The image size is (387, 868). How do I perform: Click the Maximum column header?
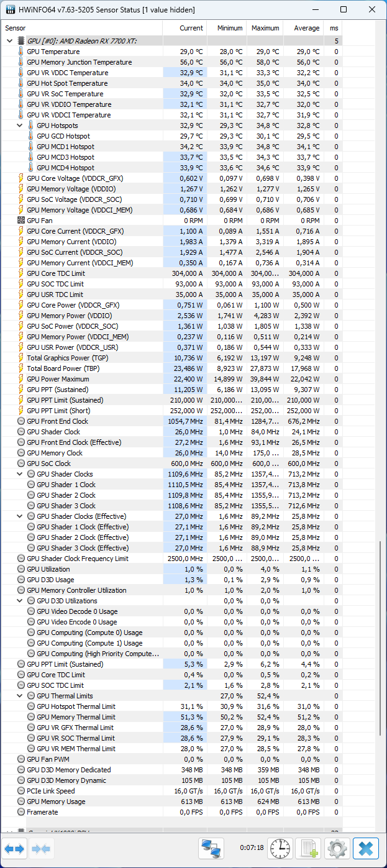pos(265,28)
